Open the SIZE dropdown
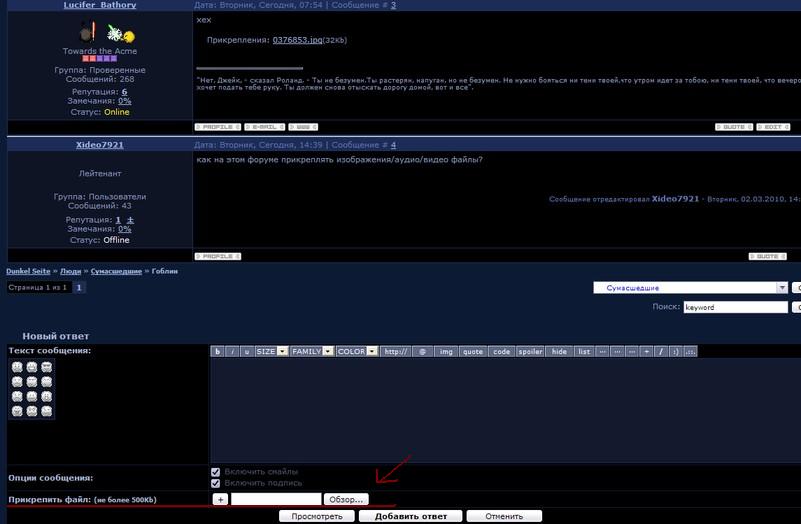This screenshot has height=524, width=801. (x=283, y=352)
